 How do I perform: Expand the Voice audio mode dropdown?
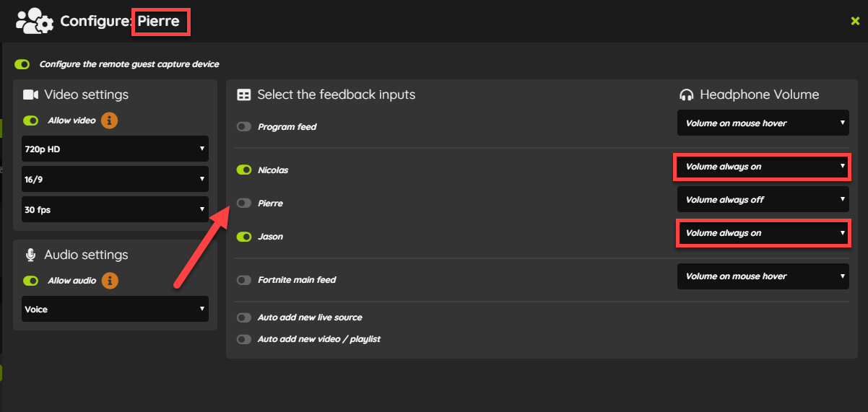[115, 309]
